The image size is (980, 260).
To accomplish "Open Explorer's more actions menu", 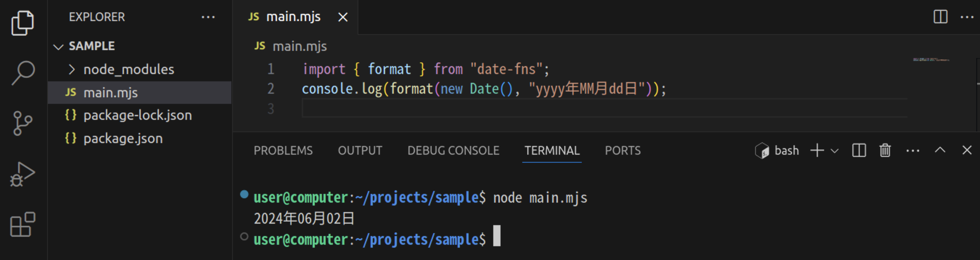I will 208,17.
